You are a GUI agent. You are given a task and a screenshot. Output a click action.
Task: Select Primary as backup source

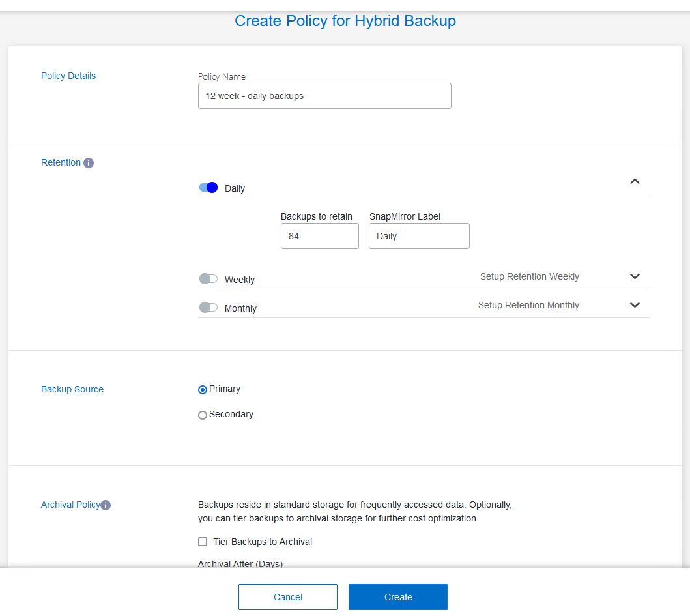click(x=203, y=390)
